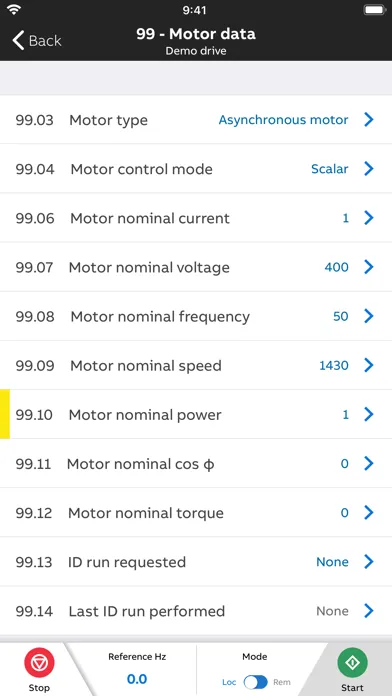Tap the Wi-Fi status icon
Screen dimensions: 392x696
[15, 10]
